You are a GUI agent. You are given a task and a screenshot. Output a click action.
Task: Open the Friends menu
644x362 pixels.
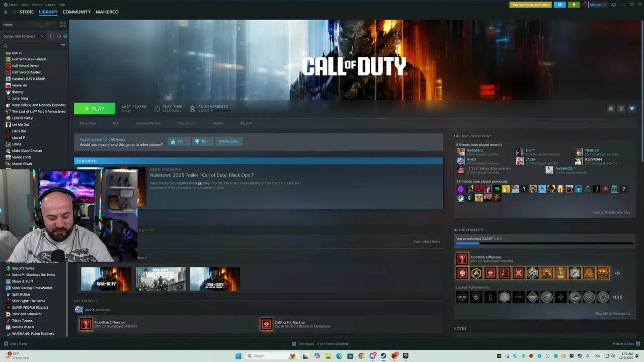pyautogui.click(x=37, y=5)
